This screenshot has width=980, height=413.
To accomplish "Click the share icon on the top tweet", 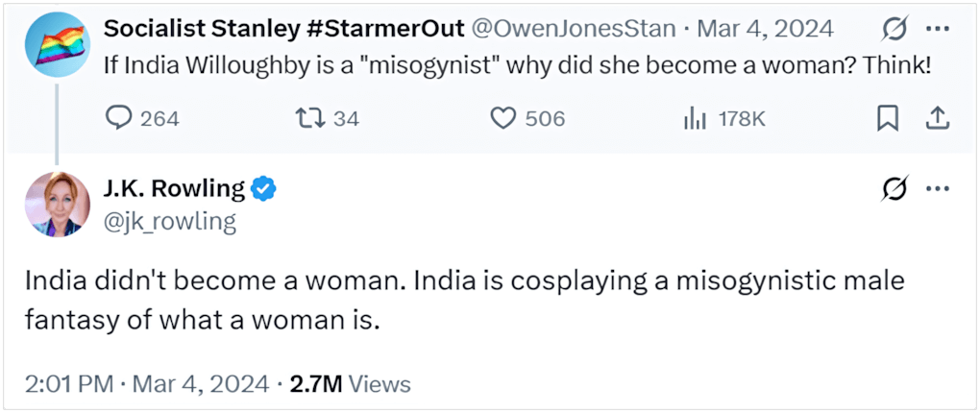I will 938,118.
